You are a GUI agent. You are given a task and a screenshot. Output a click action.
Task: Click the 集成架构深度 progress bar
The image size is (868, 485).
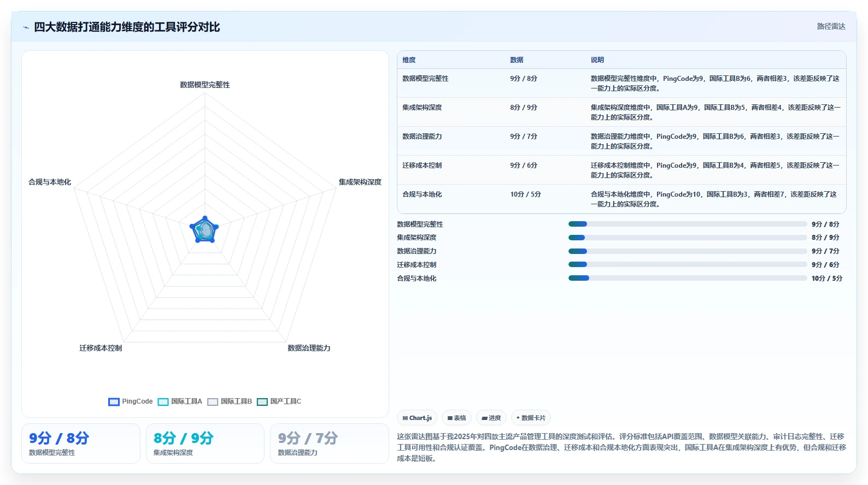688,238
